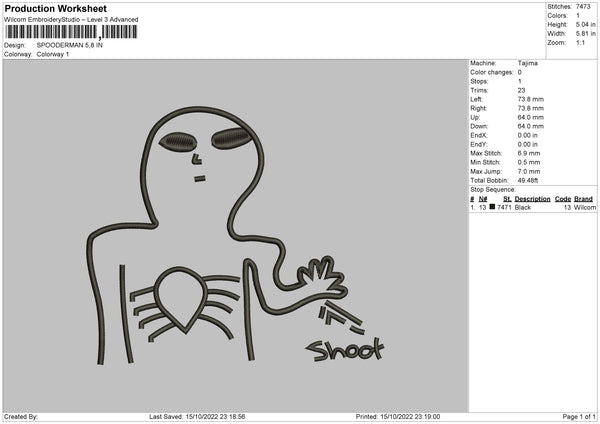Screen dimensions: 600x424
Task: Click the Max Stitch value 6.9 mm
Action: pyautogui.click(x=529, y=153)
